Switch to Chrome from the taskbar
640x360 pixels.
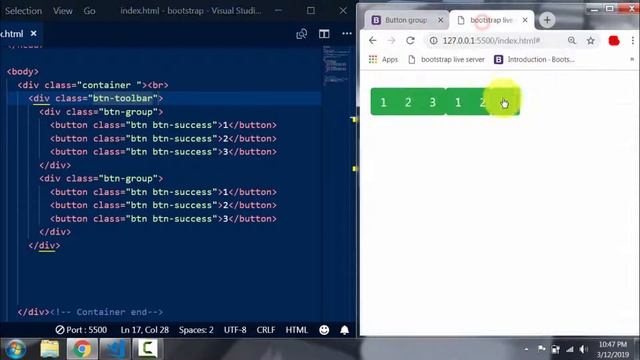82,349
